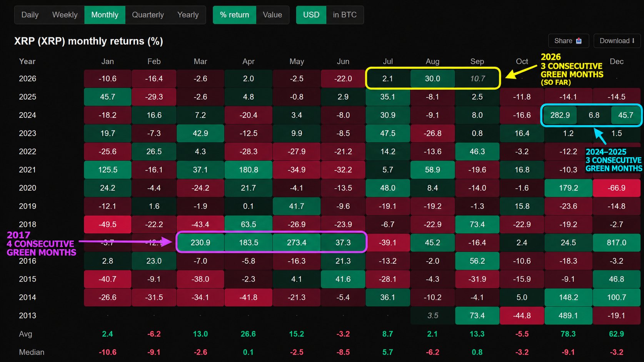Click the July median value 5.7

tap(388, 352)
